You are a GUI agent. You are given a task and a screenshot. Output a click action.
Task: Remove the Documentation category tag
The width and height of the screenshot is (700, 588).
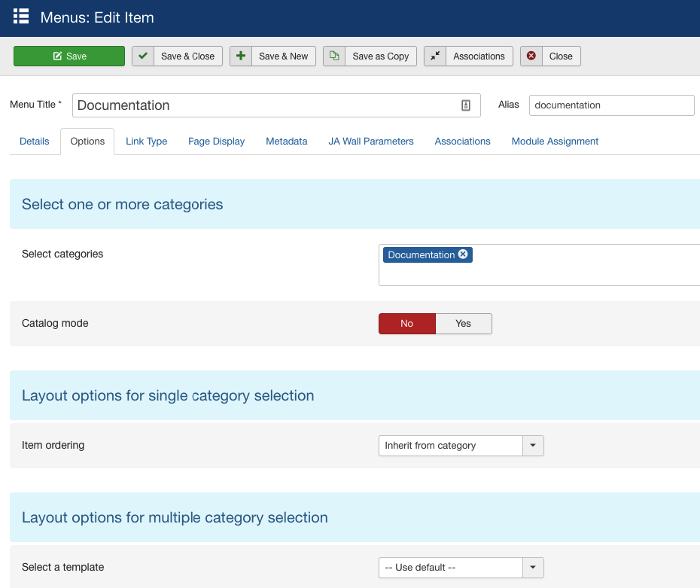tap(463, 254)
